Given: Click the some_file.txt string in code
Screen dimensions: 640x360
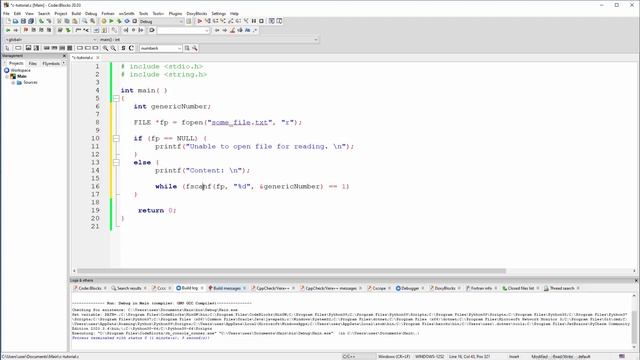Looking at the screenshot, I should pos(239,122).
